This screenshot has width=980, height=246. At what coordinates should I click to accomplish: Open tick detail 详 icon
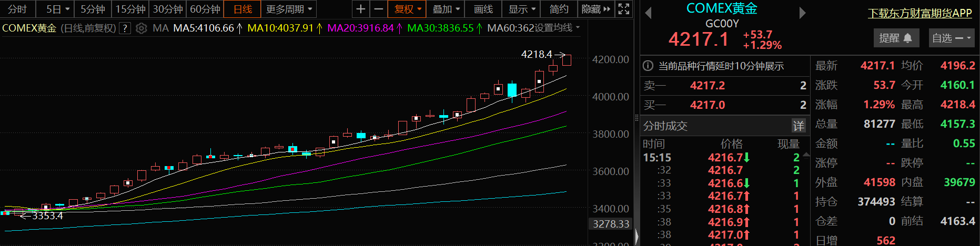[x=799, y=126]
